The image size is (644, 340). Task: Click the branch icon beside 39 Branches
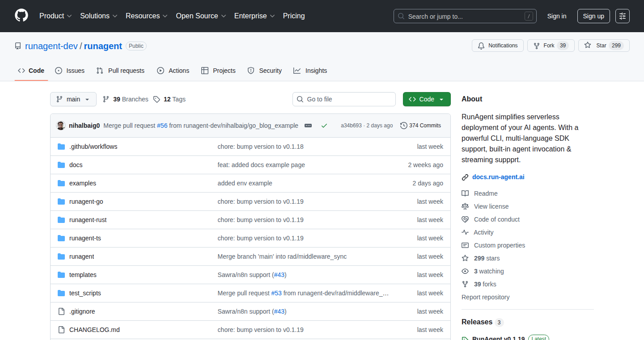(x=106, y=99)
